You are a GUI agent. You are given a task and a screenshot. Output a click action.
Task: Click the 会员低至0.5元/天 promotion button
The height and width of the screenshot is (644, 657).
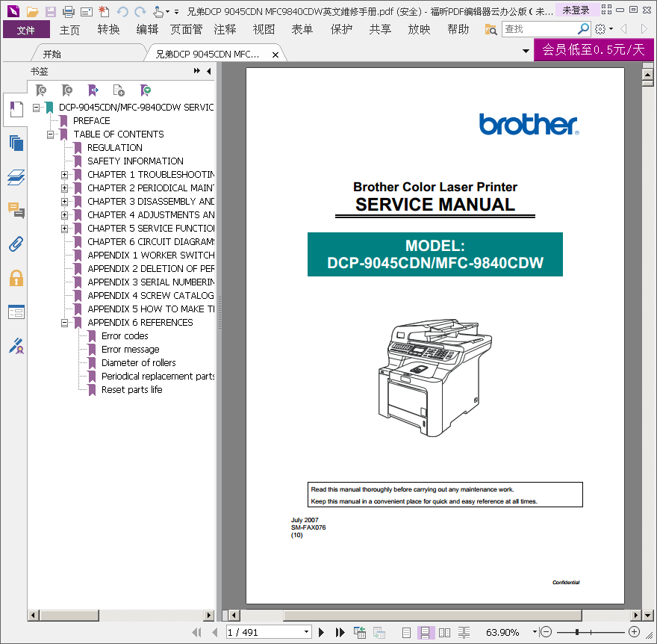click(594, 50)
